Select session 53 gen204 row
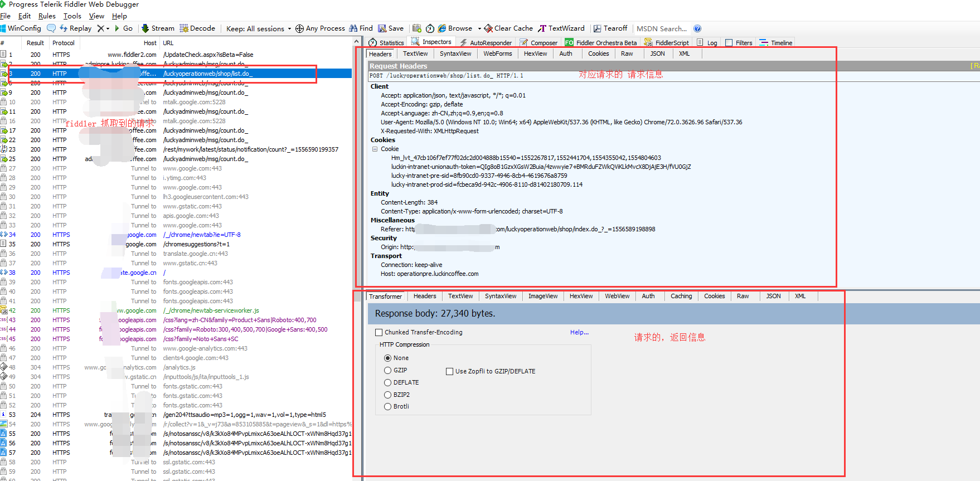980x481 pixels. pos(176,415)
